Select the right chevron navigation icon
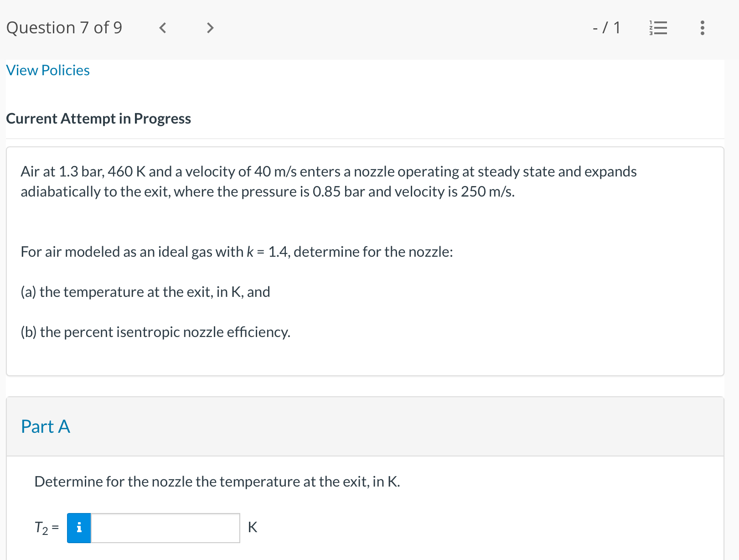The width and height of the screenshot is (739, 560). click(x=210, y=28)
